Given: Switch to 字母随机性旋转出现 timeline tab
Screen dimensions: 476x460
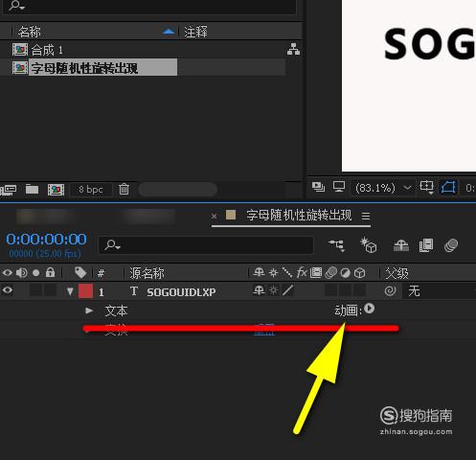Looking at the screenshot, I should [x=299, y=216].
